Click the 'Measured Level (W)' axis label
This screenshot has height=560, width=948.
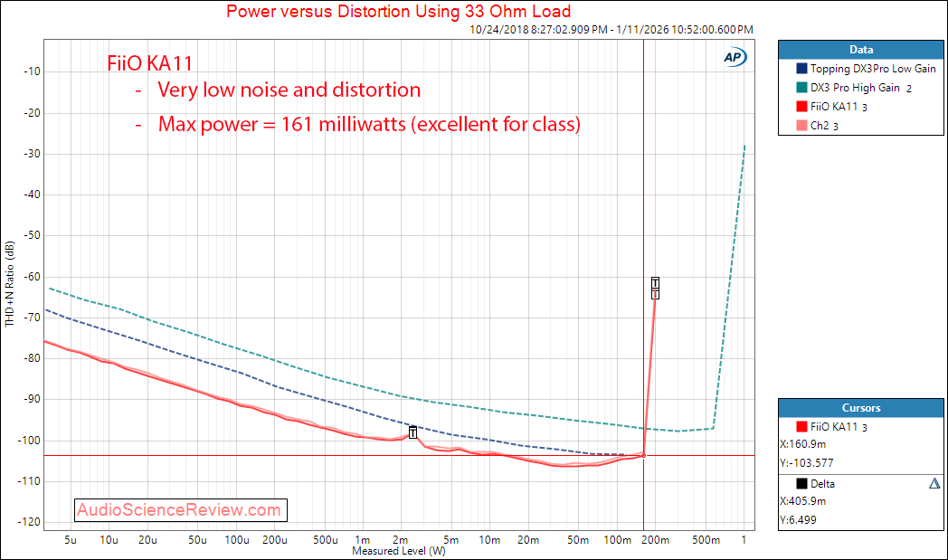(398, 551)
